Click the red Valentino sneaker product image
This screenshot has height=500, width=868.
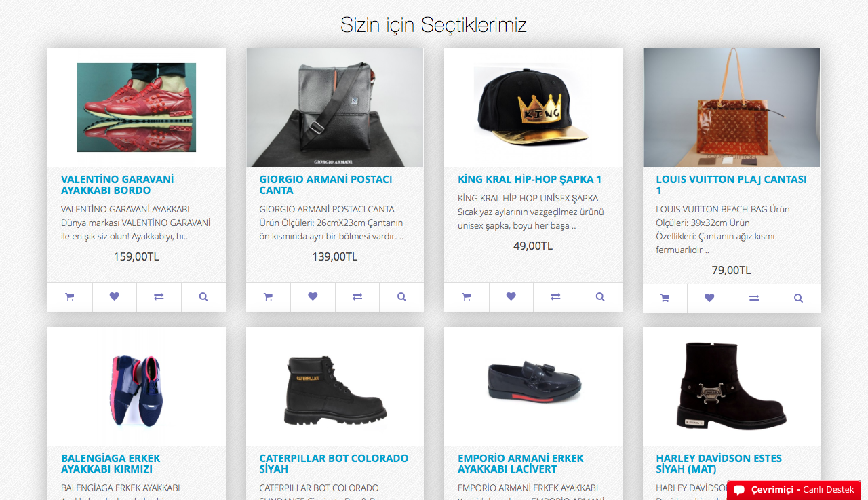pos(136,107)
